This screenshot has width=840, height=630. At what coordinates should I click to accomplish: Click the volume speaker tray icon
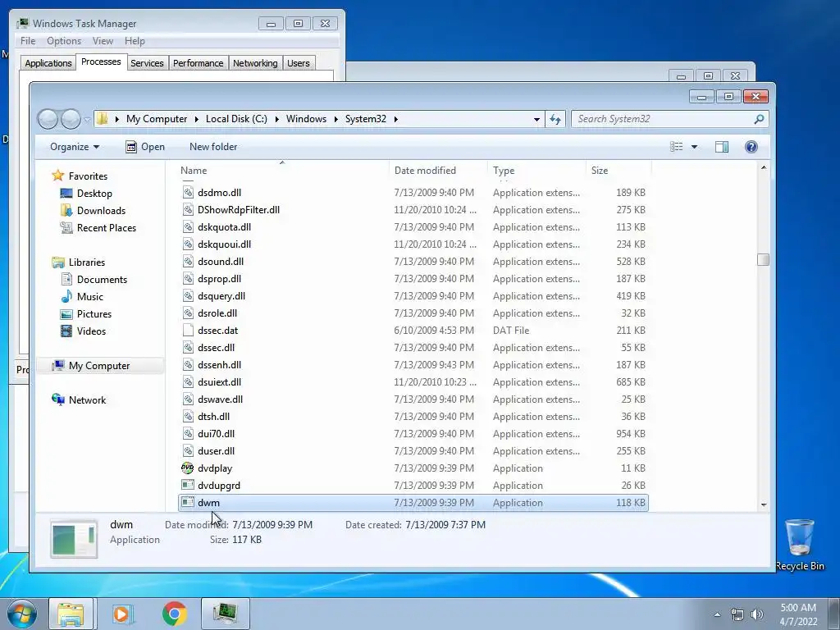(756, 614)
